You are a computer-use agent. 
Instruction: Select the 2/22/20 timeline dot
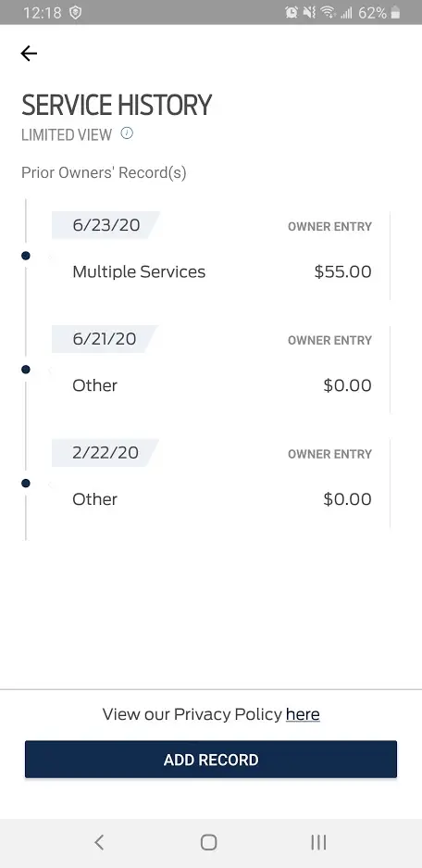[25, 484]
